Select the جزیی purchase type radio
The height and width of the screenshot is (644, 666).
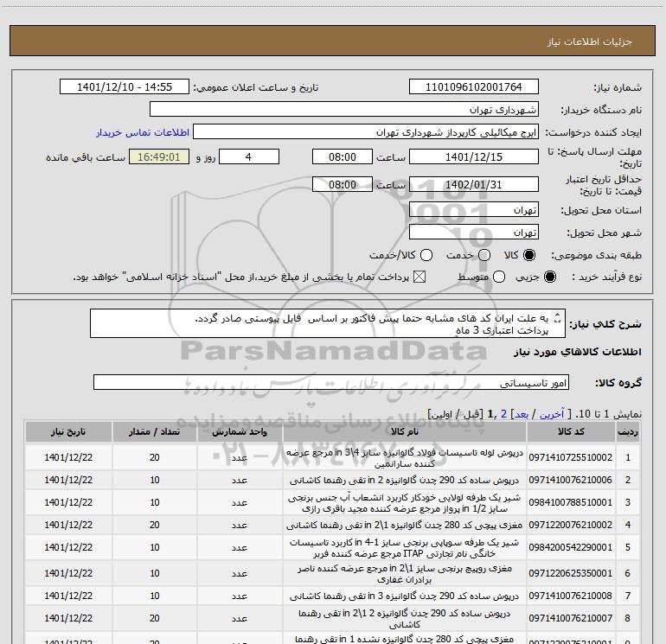(549, 277)
